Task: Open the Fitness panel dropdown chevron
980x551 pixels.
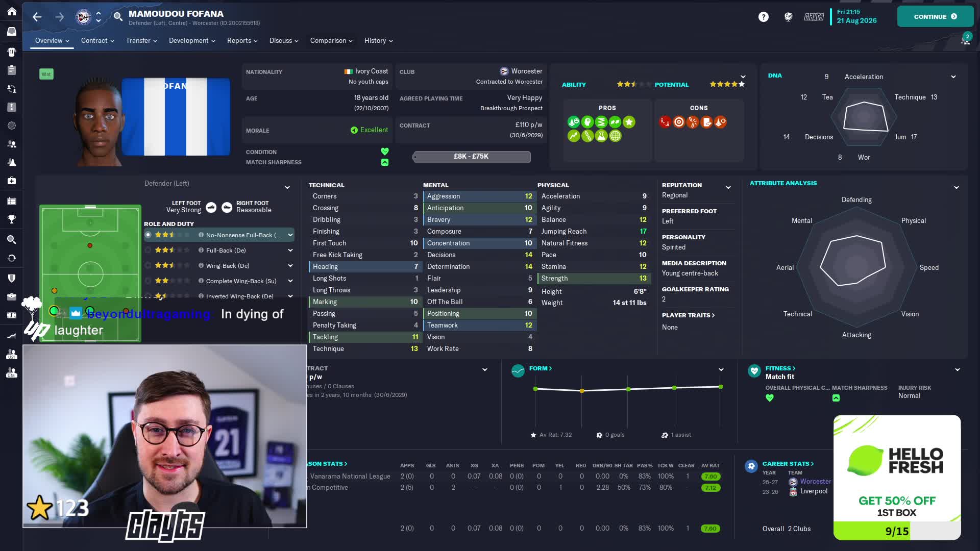Action: (x=958, y=369)
